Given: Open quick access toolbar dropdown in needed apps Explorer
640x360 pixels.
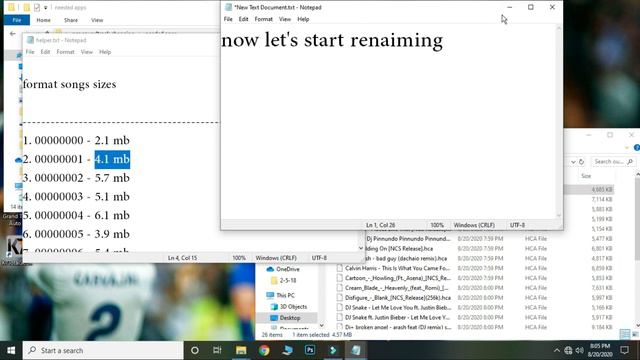Looking at the screenshot, I should pyautogui.click(x=46, y=7).
